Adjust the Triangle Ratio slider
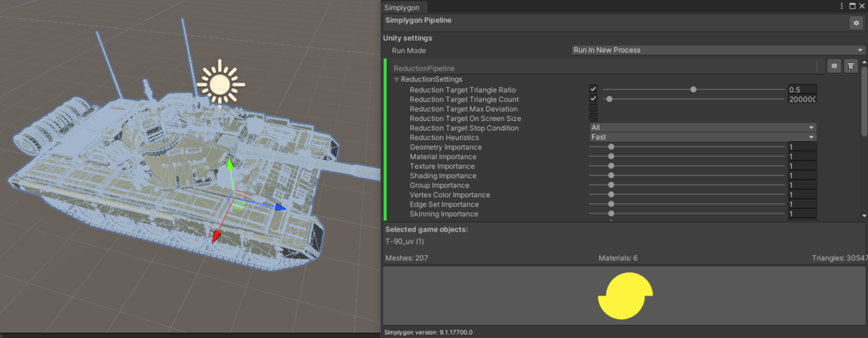Screen dimensions: 868x338 [x=693, y=90]
